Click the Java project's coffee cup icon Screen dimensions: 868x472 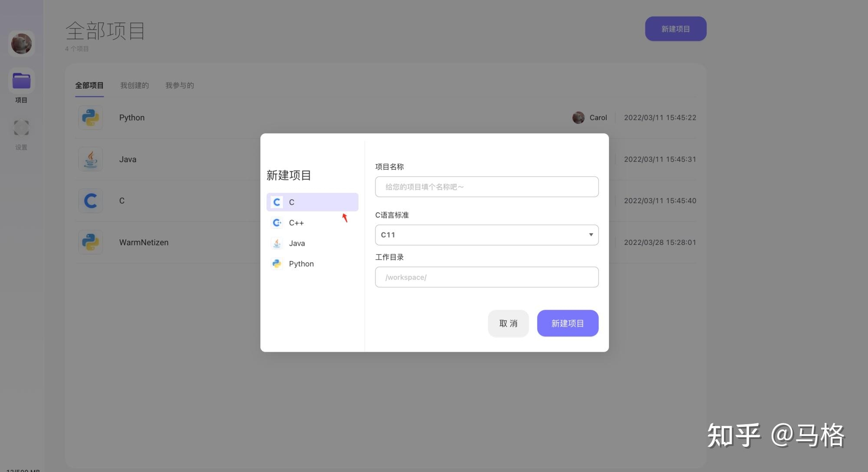pyautogui.click(x=90, y=159)
